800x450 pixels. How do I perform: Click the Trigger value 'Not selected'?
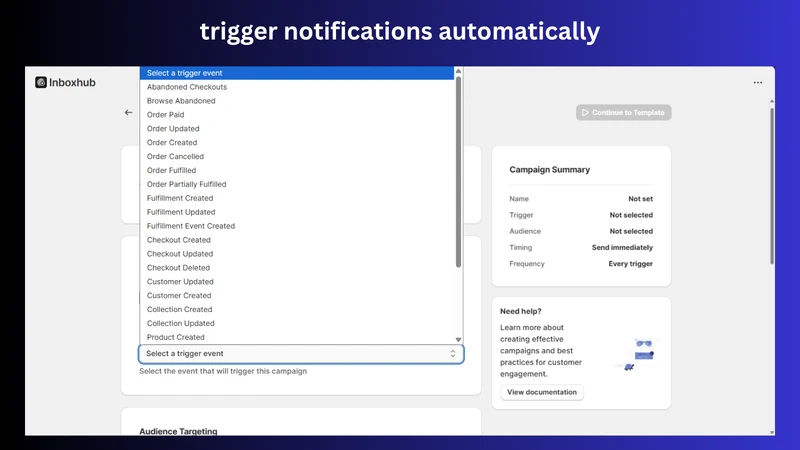(x=631, y=215)
